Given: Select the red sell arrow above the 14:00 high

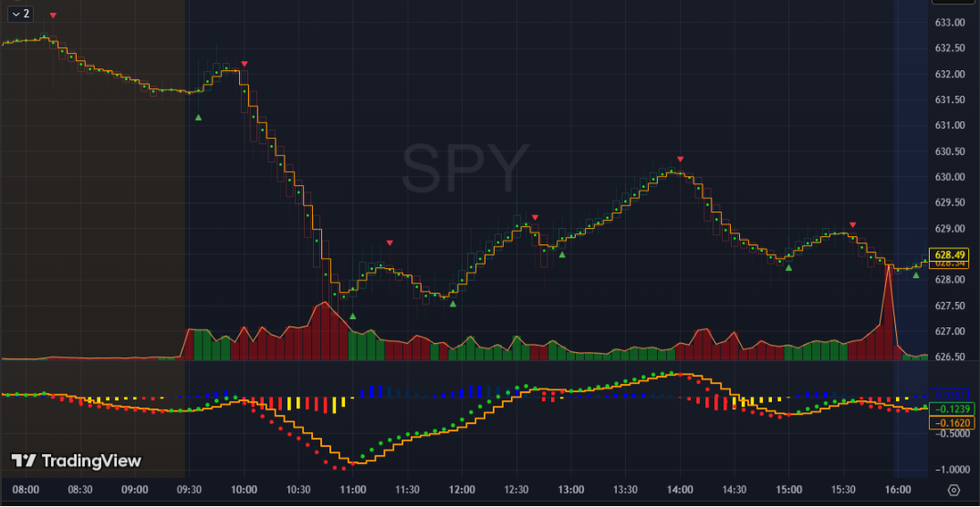Looking at the screenshot, I should [680, 160].
